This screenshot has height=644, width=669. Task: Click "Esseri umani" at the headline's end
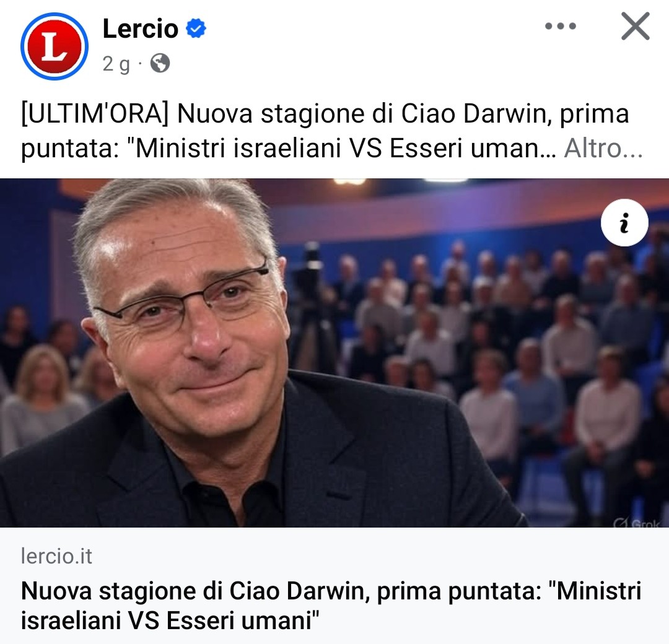point(242,620)
